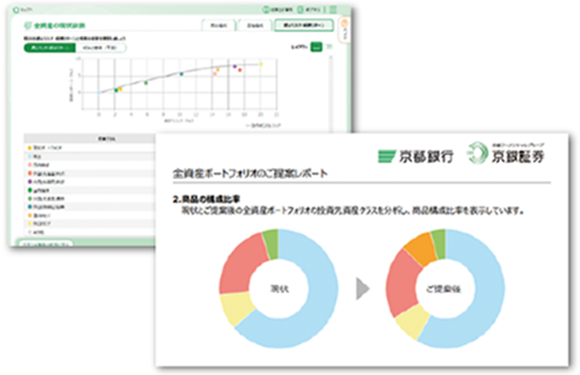Viewport: 580px width, 375px height.
Task: Click the legend row with bright green dot
Action: coord(90,190)
